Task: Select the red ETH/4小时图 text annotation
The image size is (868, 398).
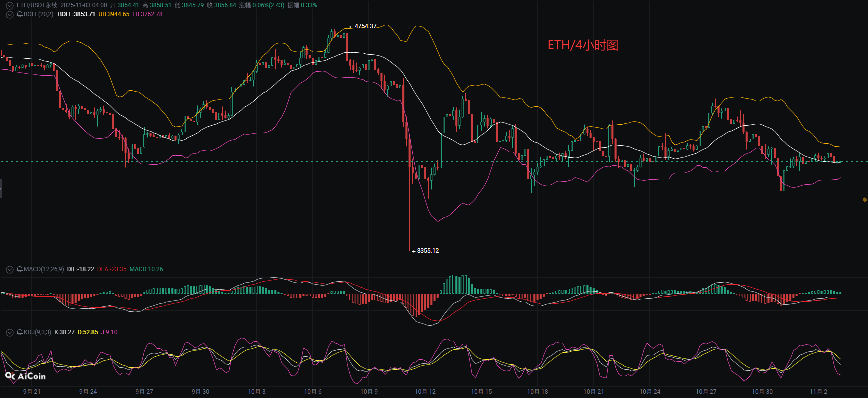Action: click(x=583, y=45)
